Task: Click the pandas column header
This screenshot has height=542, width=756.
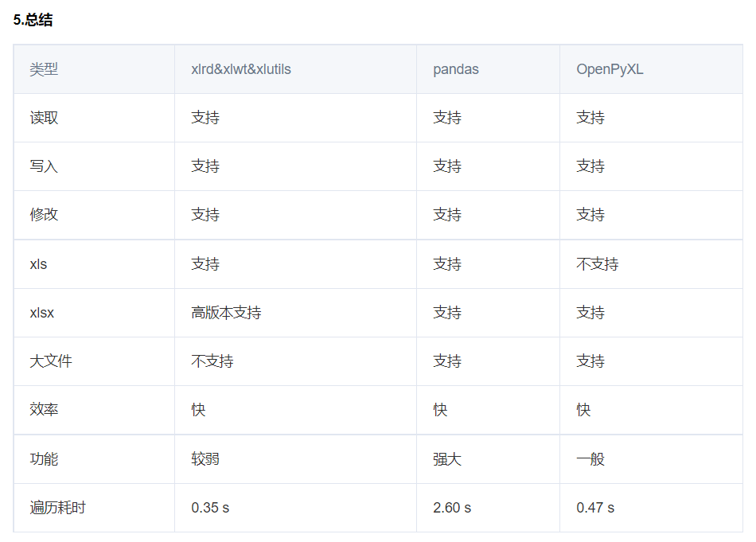Action: [x=456, y=69]
